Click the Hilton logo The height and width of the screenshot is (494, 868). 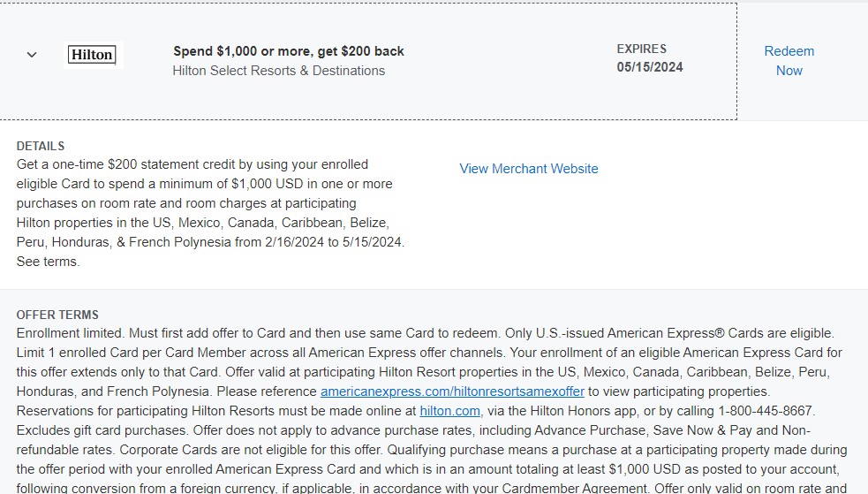tap(92, 55)
